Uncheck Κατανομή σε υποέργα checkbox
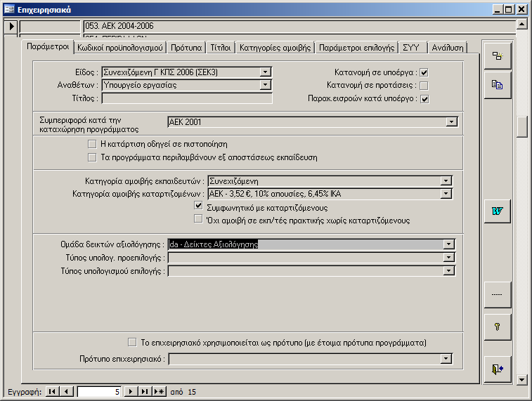This screenshot has height=401, width=532. pos(424,72)
